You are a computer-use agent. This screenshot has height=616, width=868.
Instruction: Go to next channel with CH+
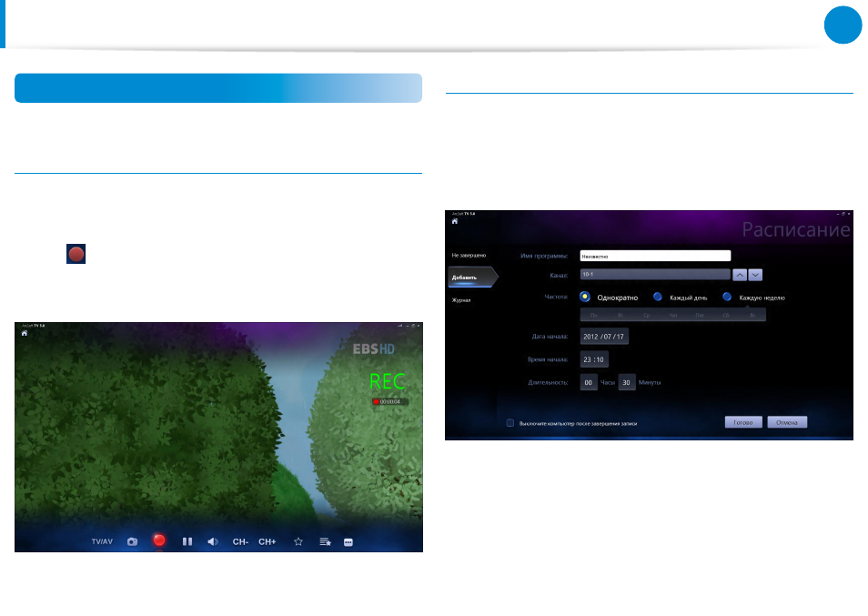click(267, 541)
